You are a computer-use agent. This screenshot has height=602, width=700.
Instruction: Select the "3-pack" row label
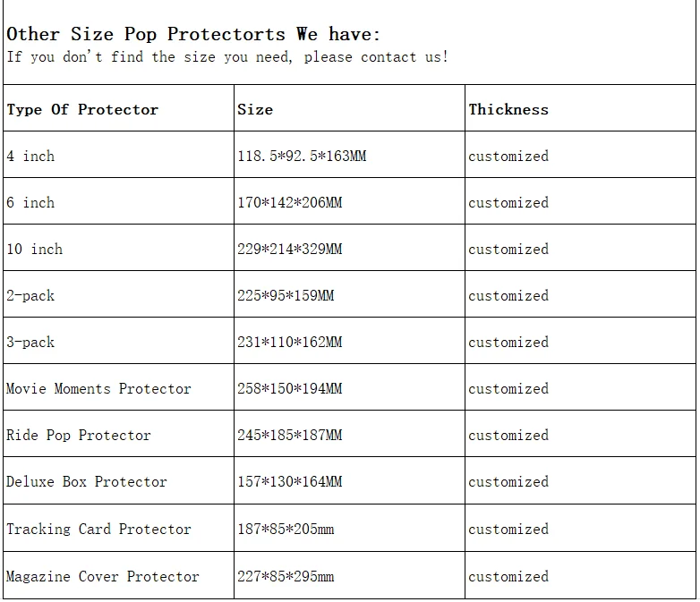tap(30, 343)
